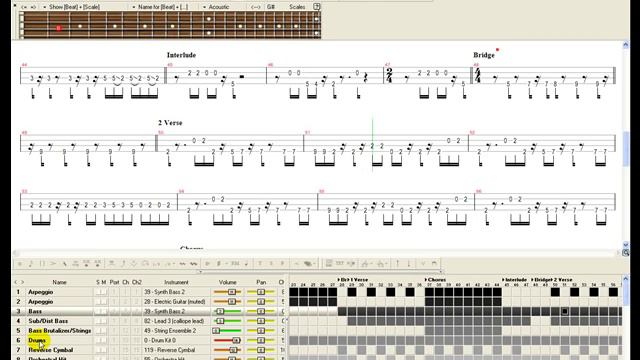
Task: Select the Reverse Cymbal track name
Action: pyautogui.click(x=51, y=350)
